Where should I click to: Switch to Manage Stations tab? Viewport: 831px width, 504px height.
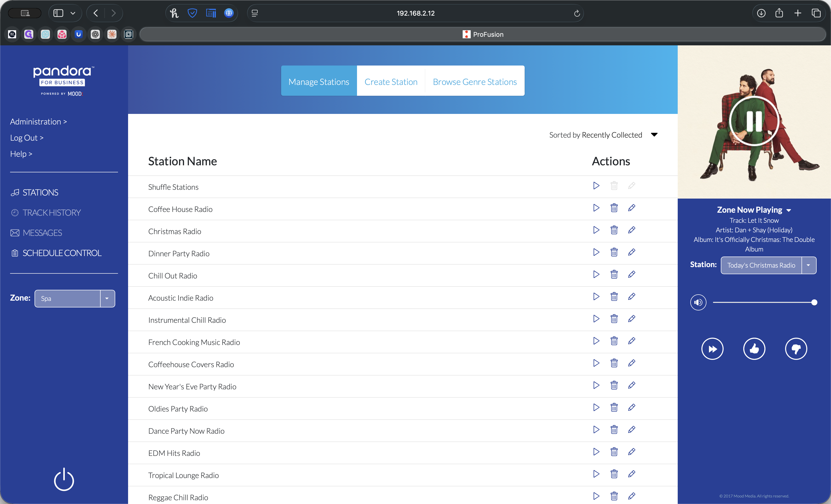click(x=319, y=81)
